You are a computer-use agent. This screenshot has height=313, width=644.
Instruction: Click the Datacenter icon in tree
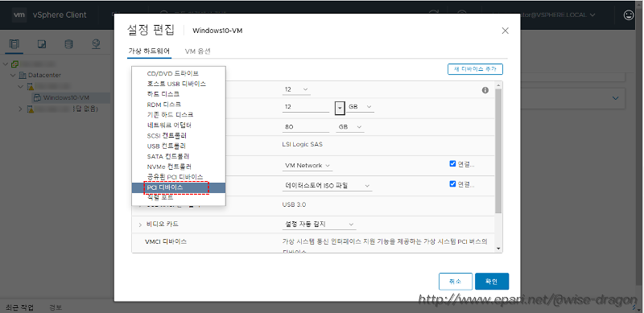(x=23, y=75)
